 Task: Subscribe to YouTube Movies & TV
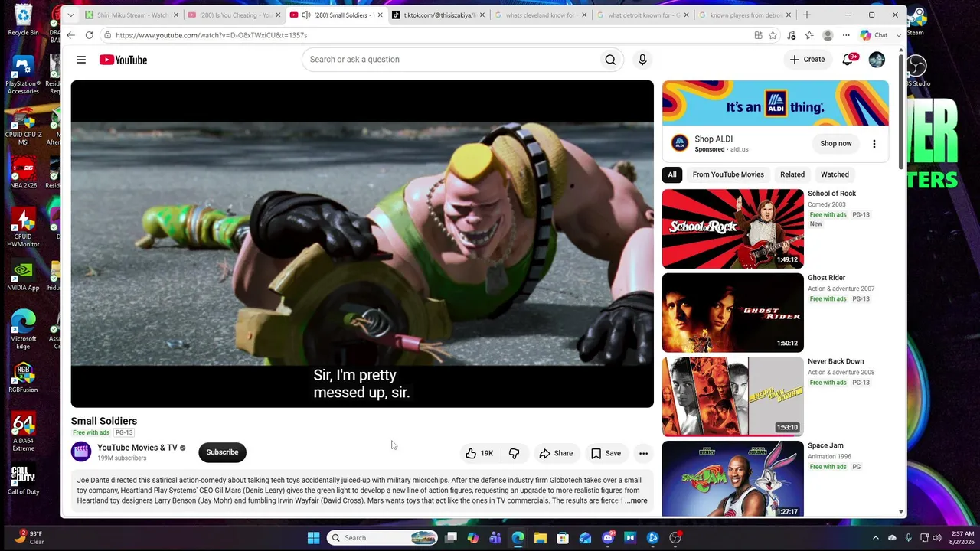(222, 452)
